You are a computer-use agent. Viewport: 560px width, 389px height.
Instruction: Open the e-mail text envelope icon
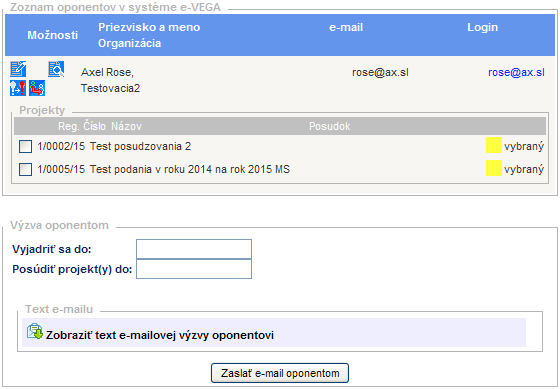click(35, 331)
